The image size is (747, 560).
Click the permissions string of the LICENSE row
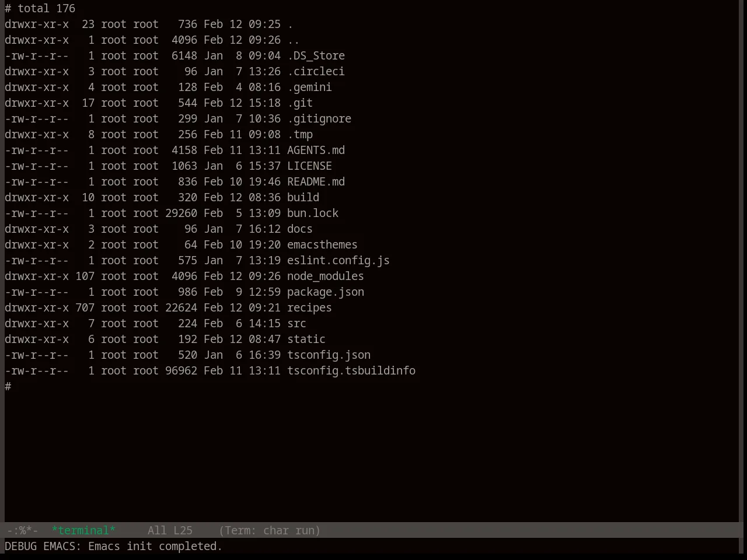[x=37, y=166]
